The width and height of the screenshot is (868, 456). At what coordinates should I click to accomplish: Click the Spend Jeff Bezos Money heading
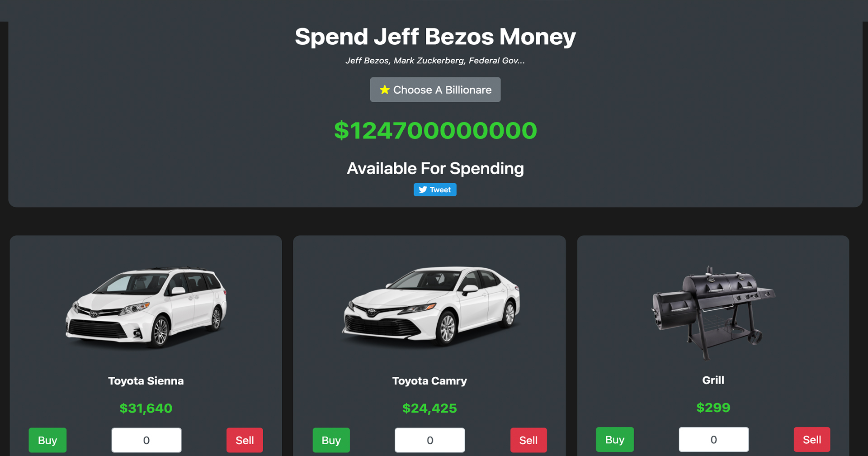click(x=435, y=36)
